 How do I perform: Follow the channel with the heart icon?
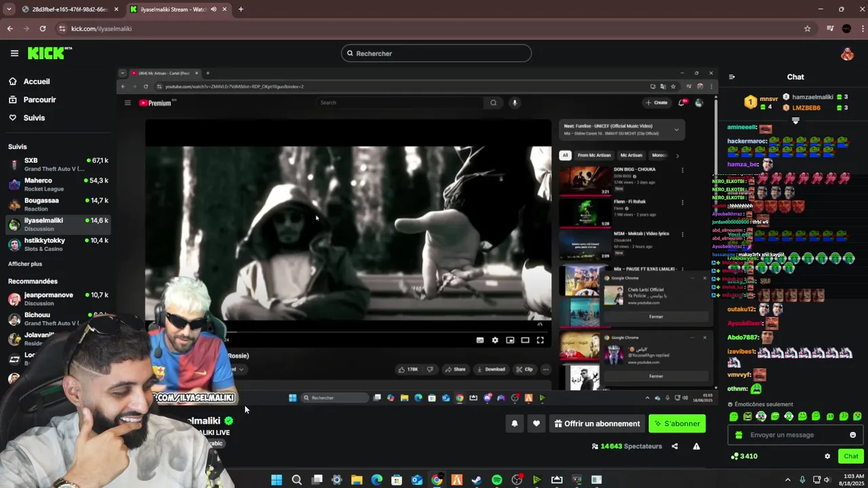[x=536, y=424]
